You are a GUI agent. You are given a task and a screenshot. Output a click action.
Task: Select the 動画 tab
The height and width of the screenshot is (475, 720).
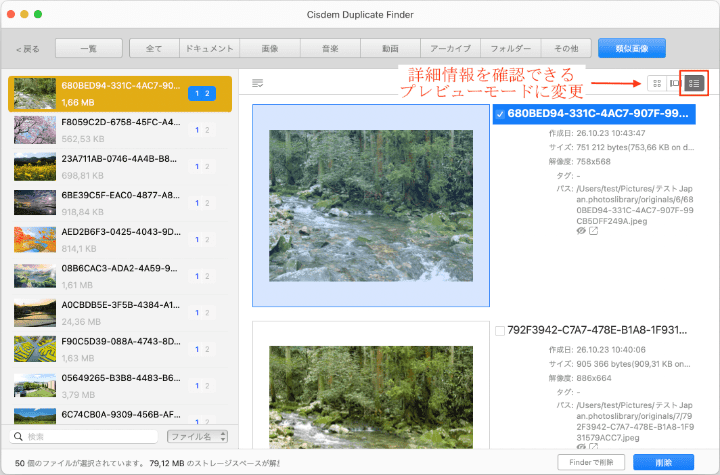[x=390, y=48]
